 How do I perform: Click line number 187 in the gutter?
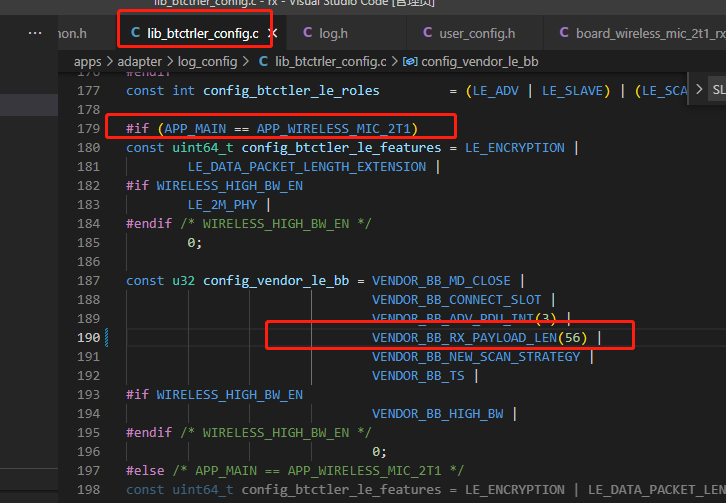[88, 281]
